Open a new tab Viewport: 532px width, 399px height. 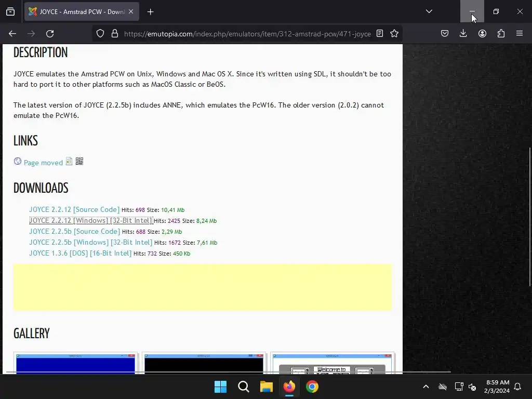pos(150,12)
